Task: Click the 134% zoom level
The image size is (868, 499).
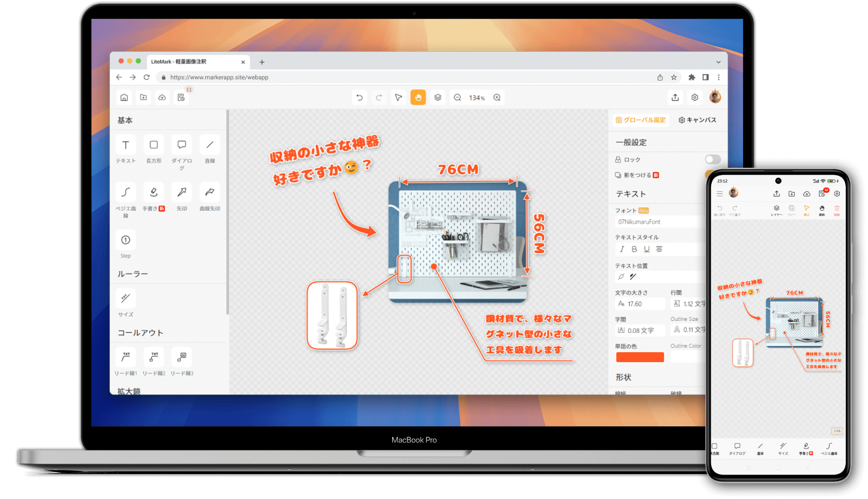Action: click(x=477, y=98)
